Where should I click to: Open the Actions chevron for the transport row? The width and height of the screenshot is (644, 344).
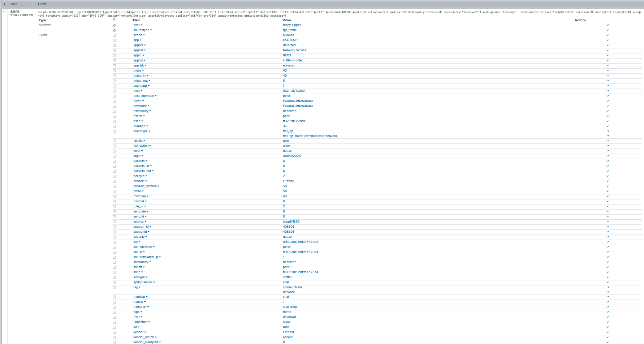click(608, 307)
